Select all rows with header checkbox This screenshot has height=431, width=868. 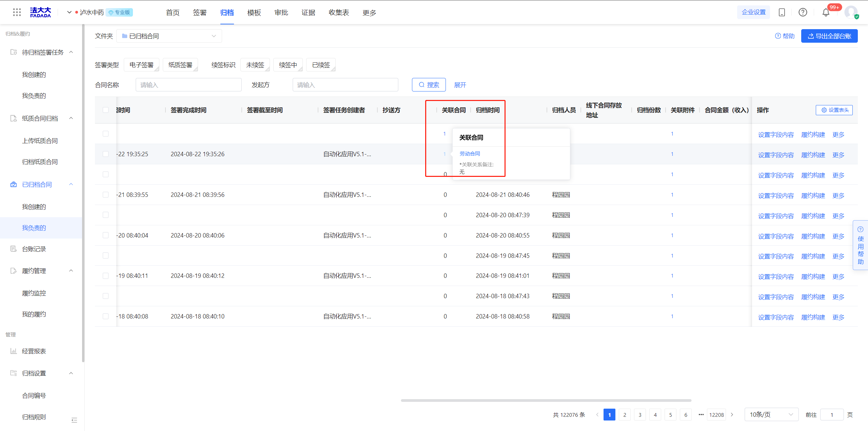click(105, 110)
